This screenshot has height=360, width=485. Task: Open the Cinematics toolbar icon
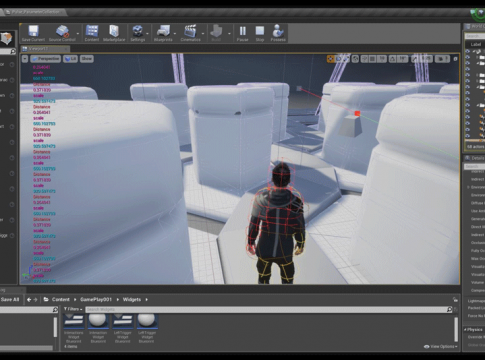(x=190, y=33)
